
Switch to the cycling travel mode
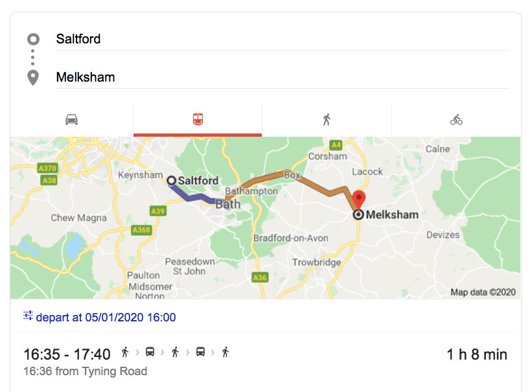456,120
